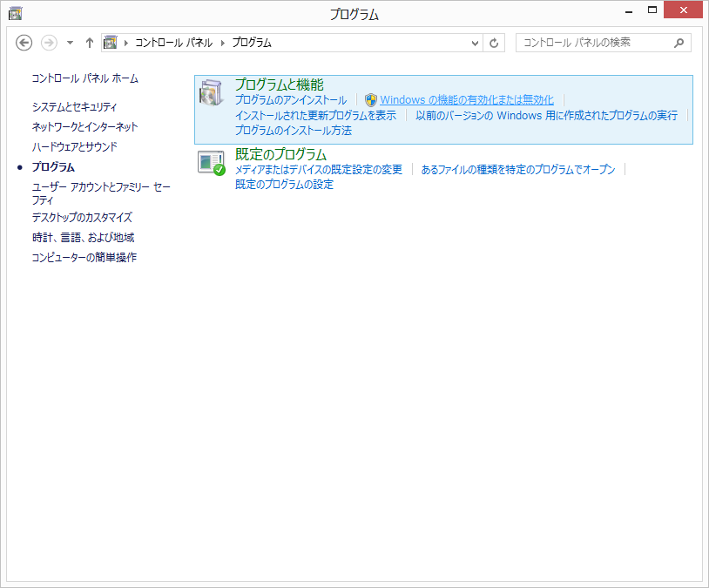Image resolution: width=709 pixels, height=588 pixels.
Task: Open the recent locations dropdown arrow
Action: pos(70,43)
